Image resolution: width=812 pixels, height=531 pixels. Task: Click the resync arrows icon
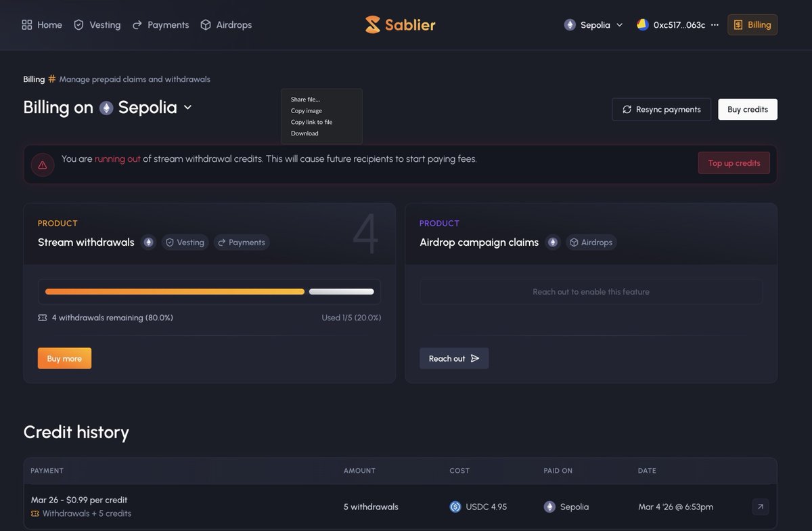(x=627, y=110)
